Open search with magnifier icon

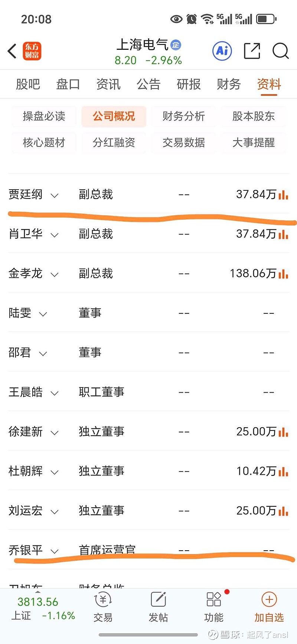[x=280, y=51]
